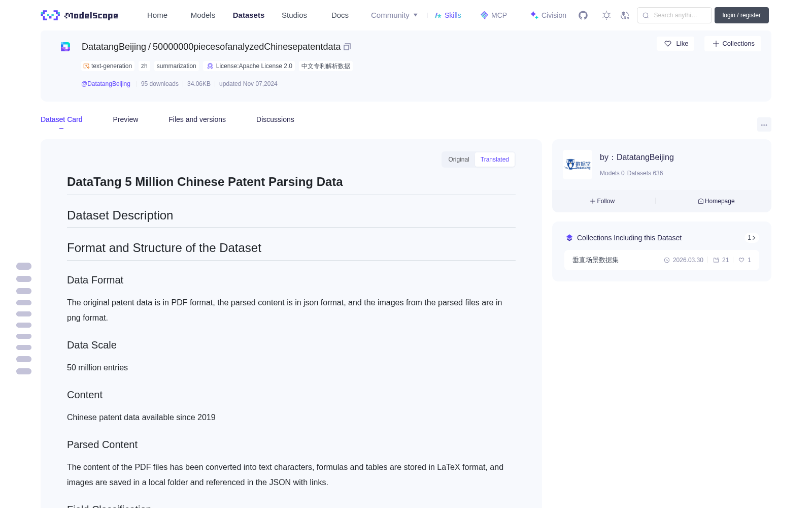Screen dimensions: 812x508
Task: Click the clock icon beside 2026.03.30
Action: (667, 260)
